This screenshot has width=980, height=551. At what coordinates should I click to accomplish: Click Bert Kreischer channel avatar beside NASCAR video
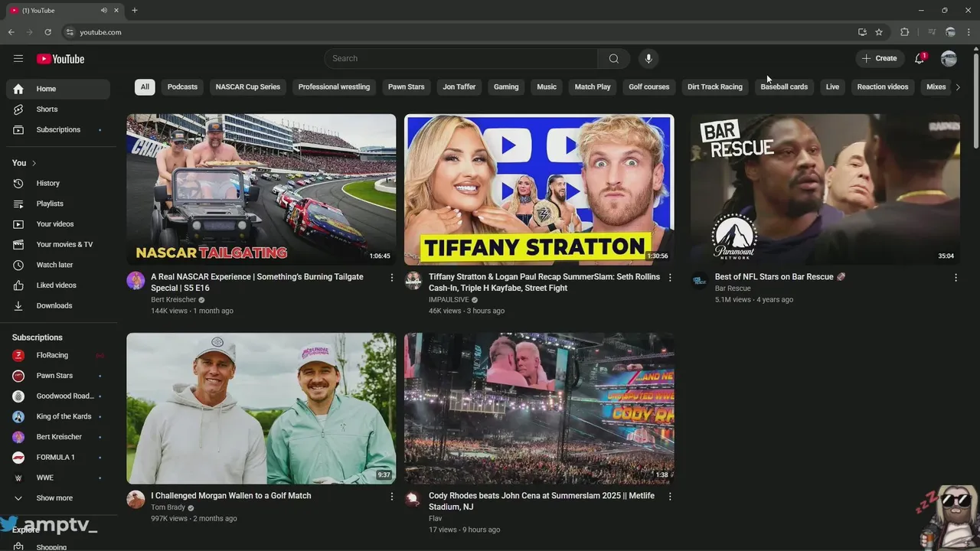136,280
